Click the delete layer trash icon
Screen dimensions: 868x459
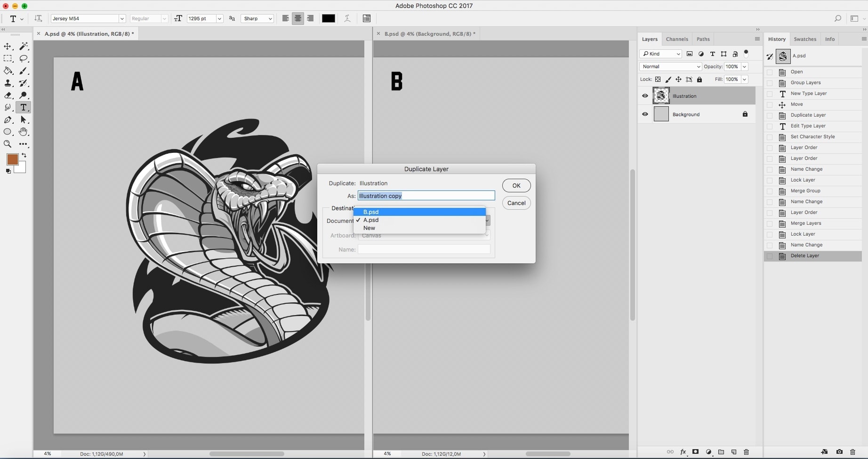pos(746,452)
